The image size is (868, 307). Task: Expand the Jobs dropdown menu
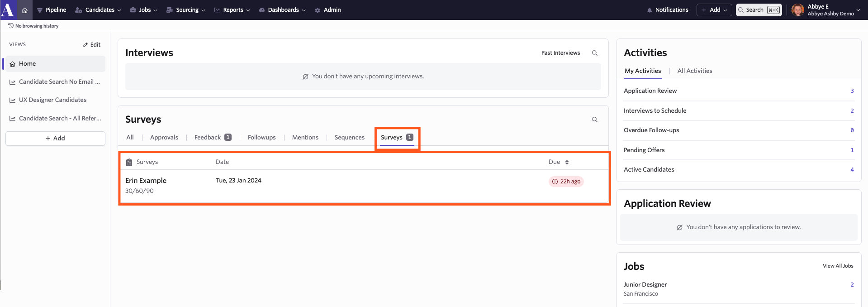click(x=144, y=10)
